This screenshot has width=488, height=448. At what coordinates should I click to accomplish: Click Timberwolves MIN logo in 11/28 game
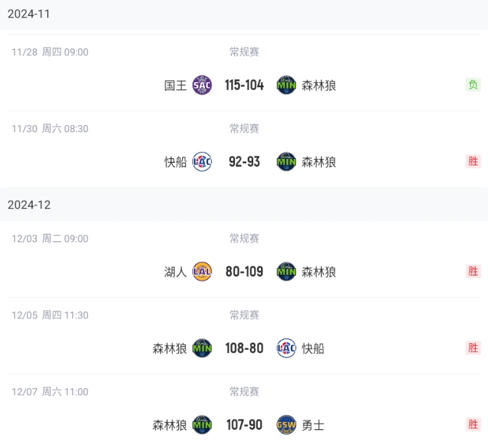[286, 85]
